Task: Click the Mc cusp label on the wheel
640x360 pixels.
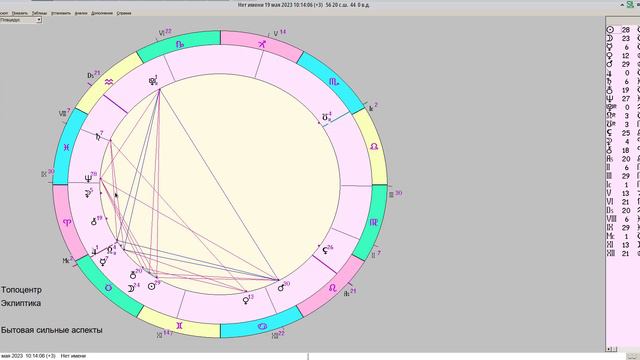Action: 67,260
